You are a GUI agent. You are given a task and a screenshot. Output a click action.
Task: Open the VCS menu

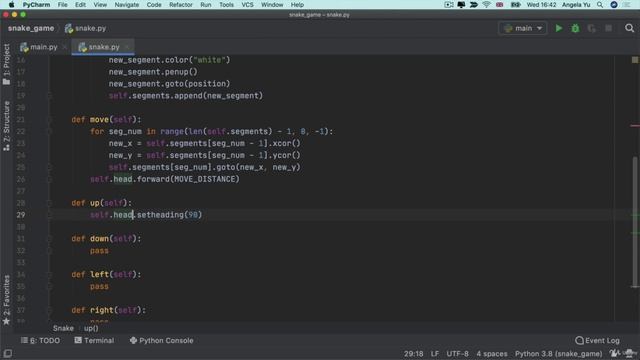point(247,4)
